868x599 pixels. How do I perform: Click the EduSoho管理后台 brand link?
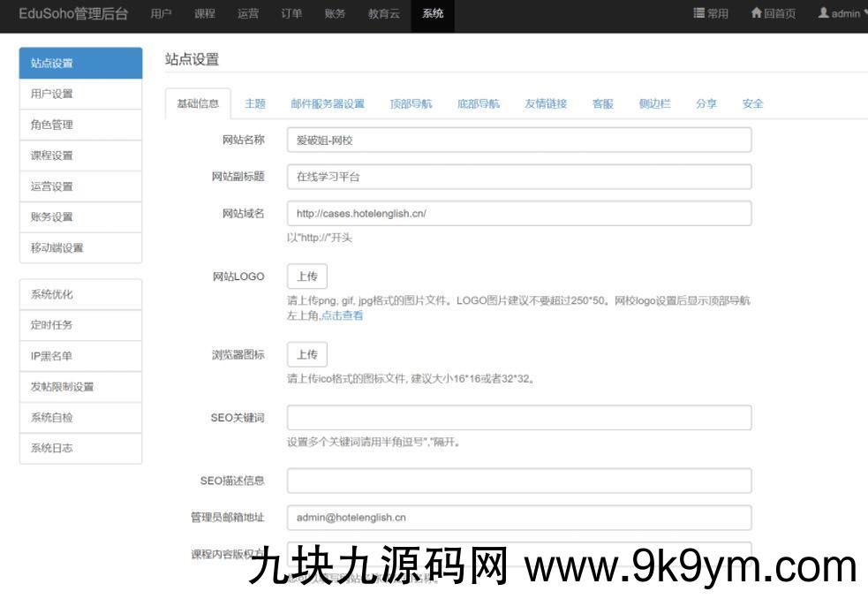73,14
